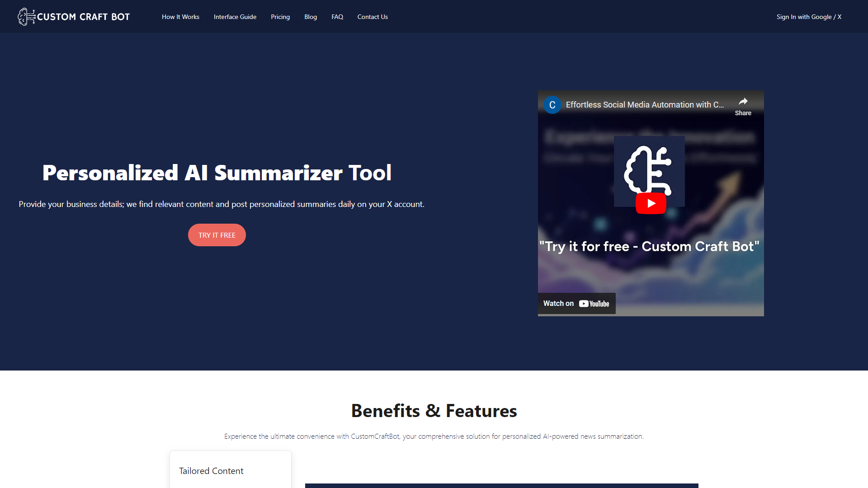Expand the 'Tailored Content' feature section

(230, 470)
